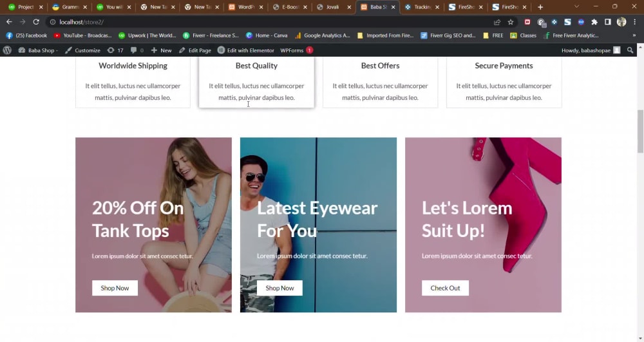The height and width of the screenshot is (342, 644).
Task: Select the Best Quality heading
Action: (256, 66)
